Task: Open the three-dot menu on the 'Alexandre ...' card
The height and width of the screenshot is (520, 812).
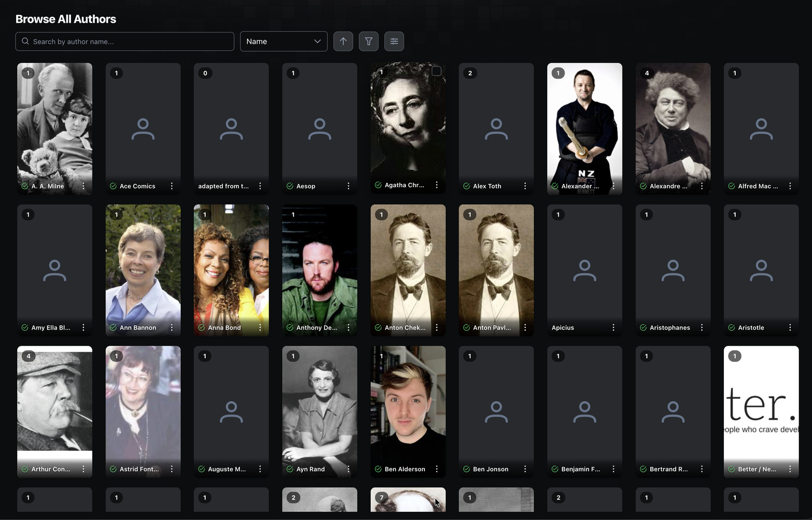Action: click(702, 186)
